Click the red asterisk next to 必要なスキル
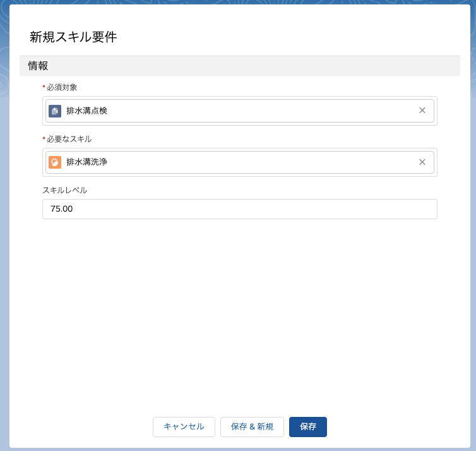Viewport: 476px width, 451px height. pos(44,139)
